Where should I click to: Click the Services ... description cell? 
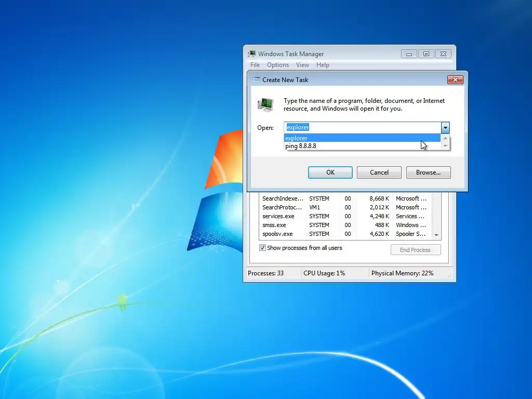pos(410,216)
